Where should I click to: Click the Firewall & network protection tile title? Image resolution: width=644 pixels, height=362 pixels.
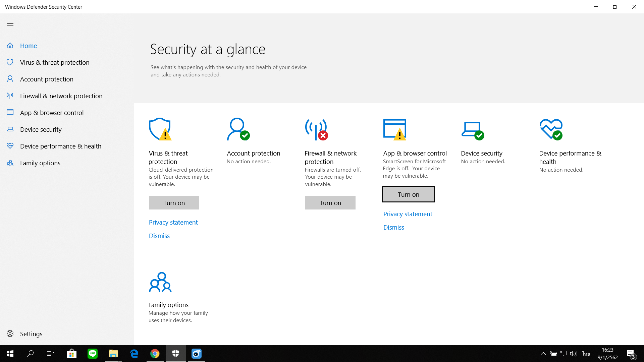point(331,157)
